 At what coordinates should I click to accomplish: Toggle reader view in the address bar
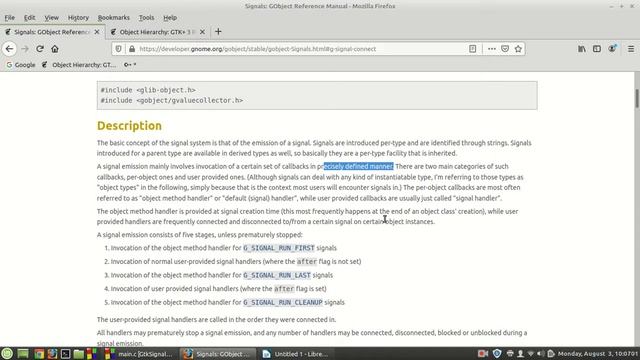pos(472,49)
